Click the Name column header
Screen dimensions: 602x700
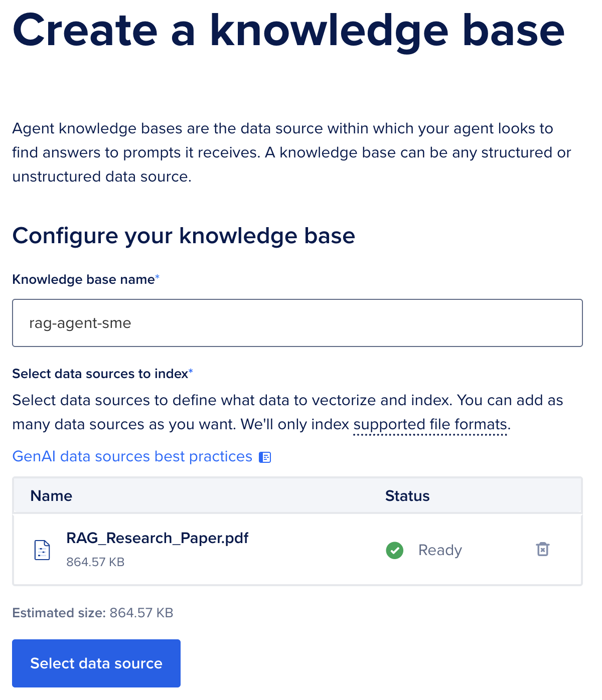[51, 496]
